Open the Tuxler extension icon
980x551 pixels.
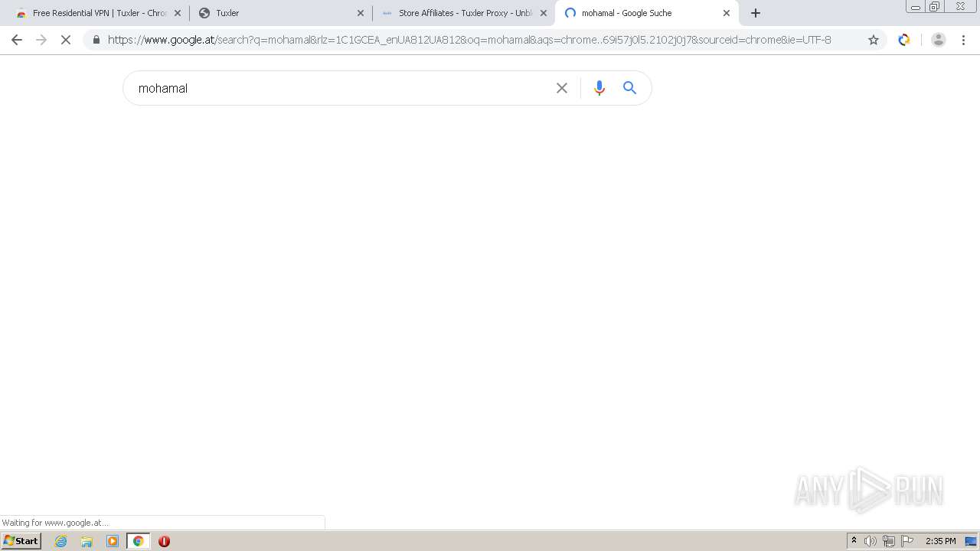pyautogui.click(x=904, y=40)
